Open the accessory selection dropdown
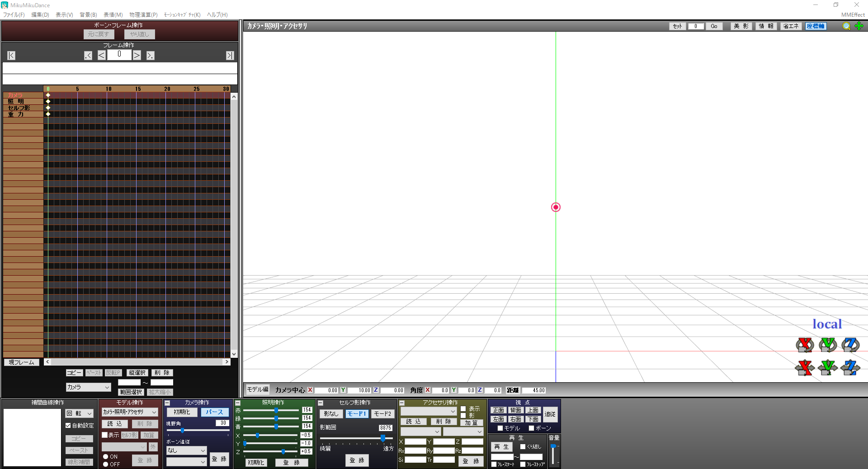 click(429, 412)
